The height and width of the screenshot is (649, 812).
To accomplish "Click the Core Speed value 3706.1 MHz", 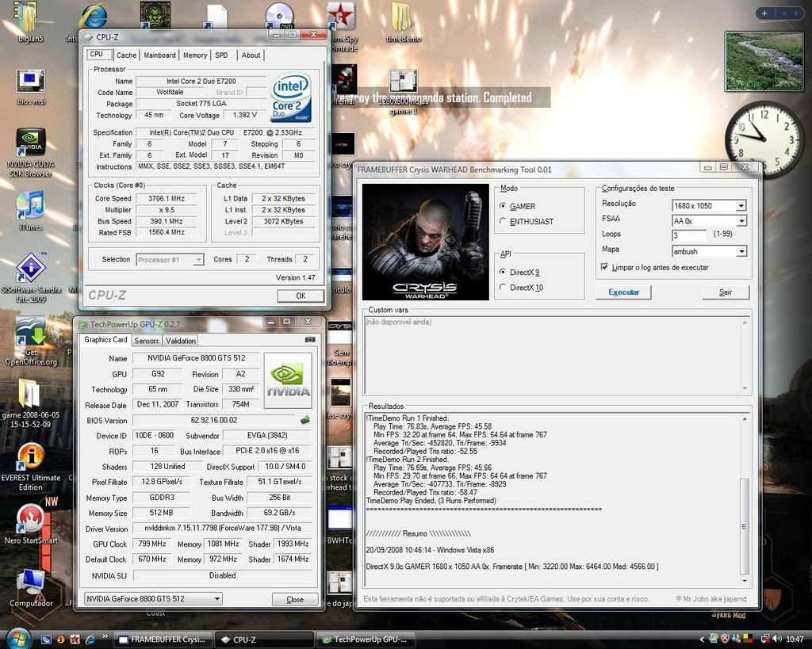I will pos(167,198).
